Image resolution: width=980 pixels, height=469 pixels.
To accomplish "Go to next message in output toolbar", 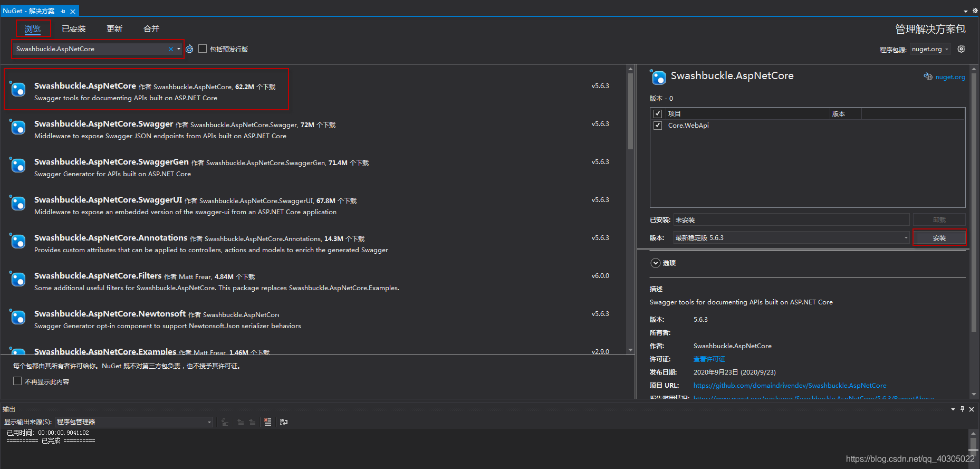I will click(252, 422).
